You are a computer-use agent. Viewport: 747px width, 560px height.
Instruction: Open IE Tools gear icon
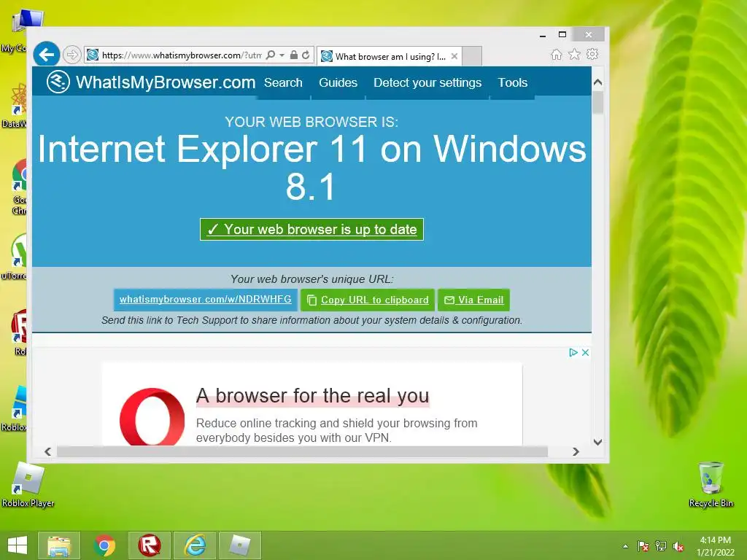click(x=592, y=54)
